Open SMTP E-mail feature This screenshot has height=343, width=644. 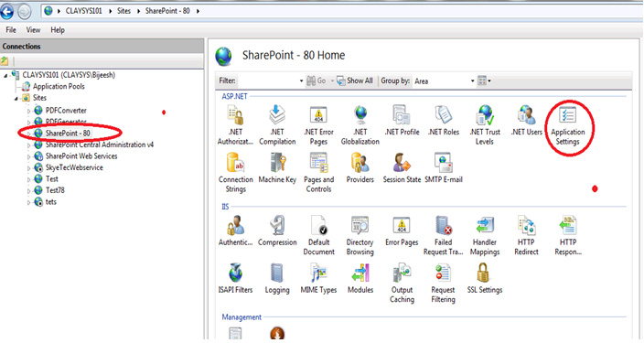point(444,168)
